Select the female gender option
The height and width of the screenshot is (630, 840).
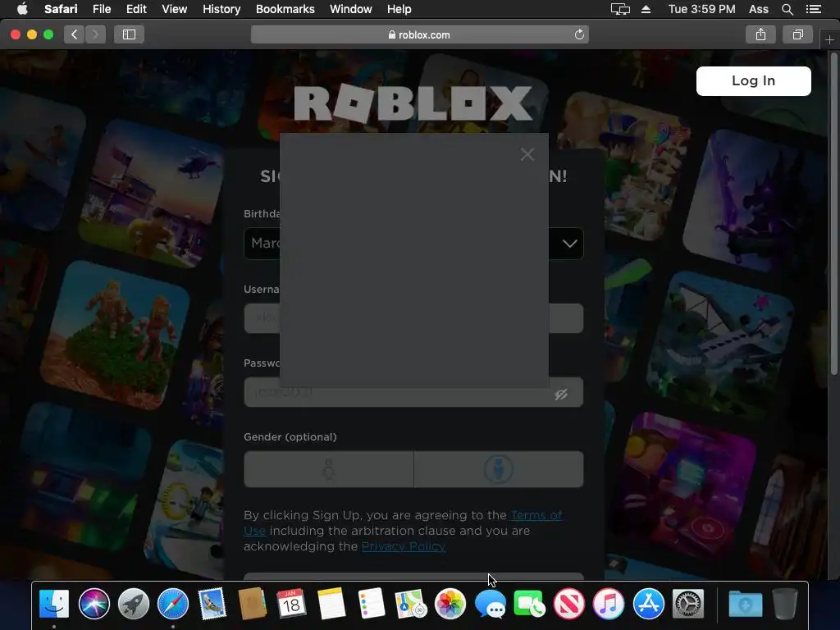pos(328,469)
